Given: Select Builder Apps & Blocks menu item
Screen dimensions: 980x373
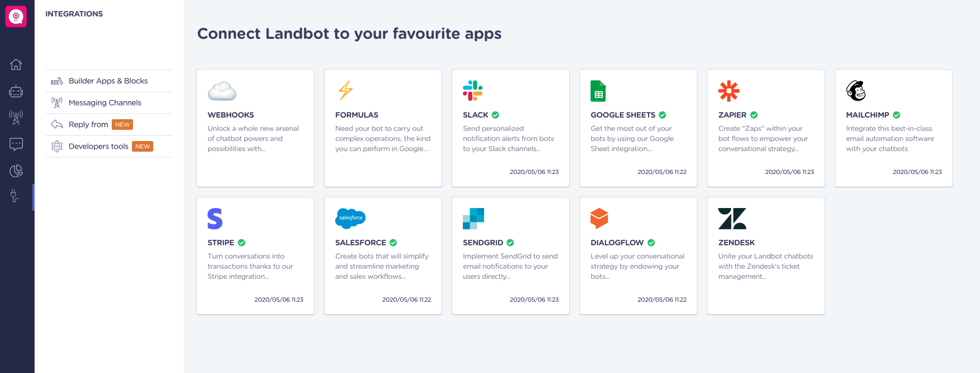Looking at the screenshot, I should [109, 81].
